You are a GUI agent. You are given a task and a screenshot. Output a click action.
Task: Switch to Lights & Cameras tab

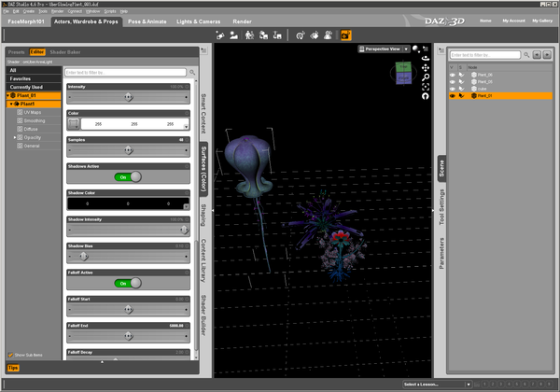[x=198, y=21]
